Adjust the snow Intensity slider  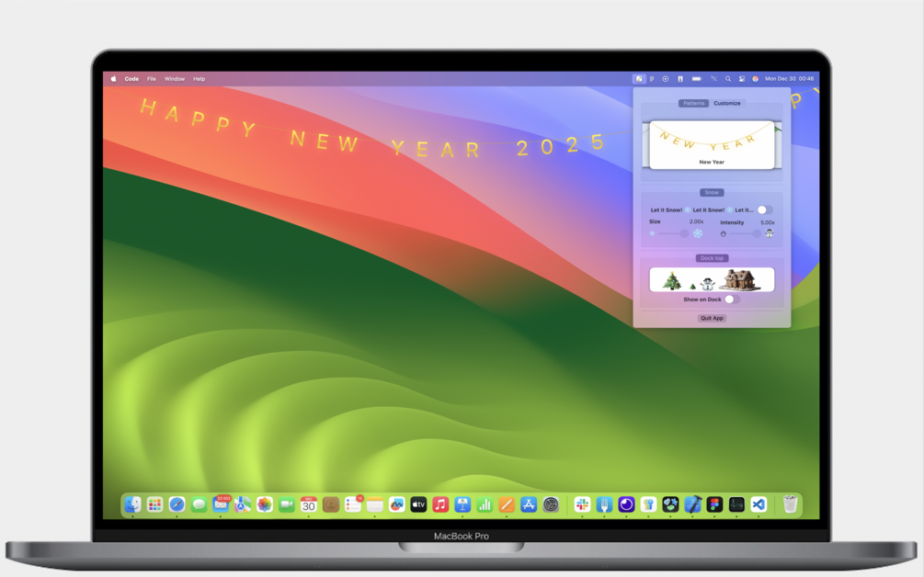coord(746,233)
